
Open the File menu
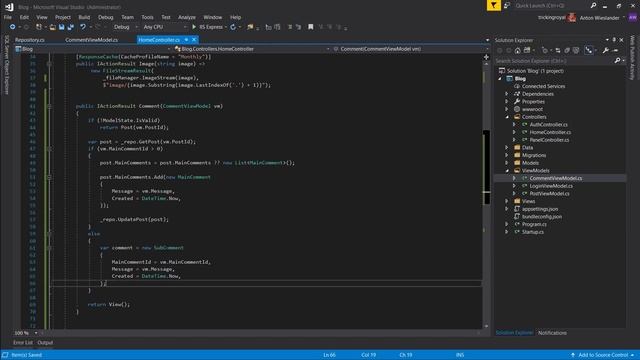pyautogui.click(x=8, y=17)
